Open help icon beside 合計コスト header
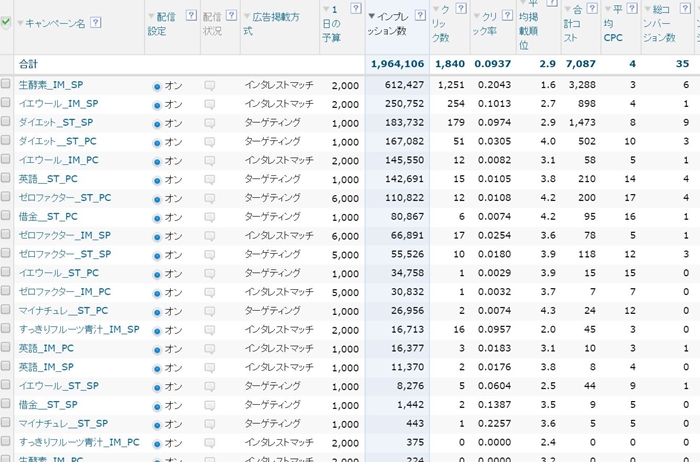The height and width of the screenshot is (462, 700). point(592,8)
